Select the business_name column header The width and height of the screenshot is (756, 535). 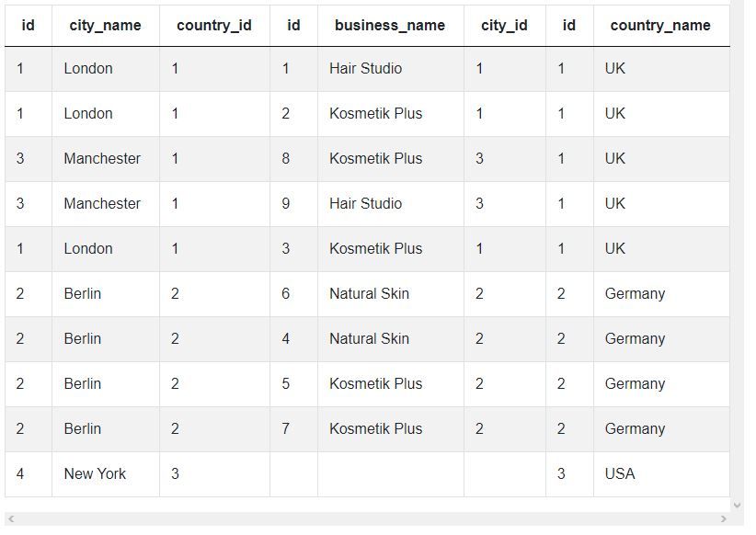390,26
